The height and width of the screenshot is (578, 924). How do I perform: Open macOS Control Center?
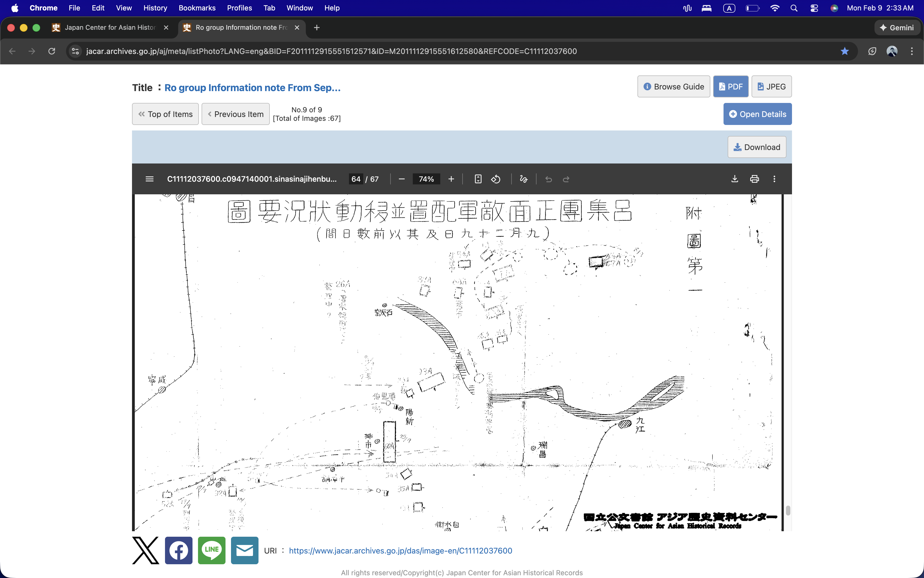[x=814, y=8]
